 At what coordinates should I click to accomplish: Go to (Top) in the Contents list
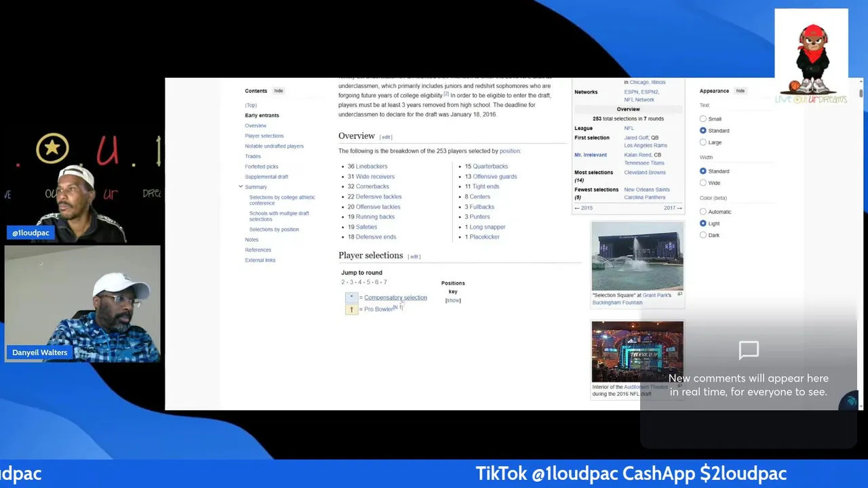tap(251, 105)
